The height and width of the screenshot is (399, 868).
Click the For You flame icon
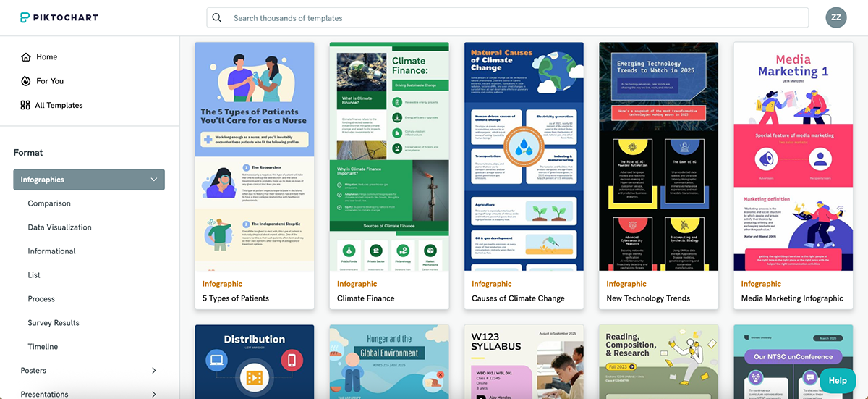tap(26, 81)
